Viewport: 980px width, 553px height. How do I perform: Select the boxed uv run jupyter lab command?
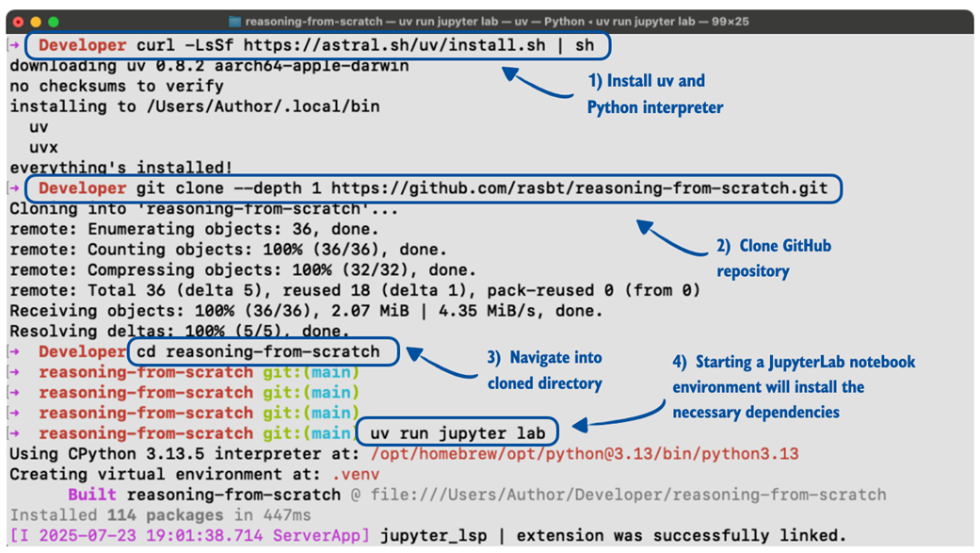pos(458,431)
